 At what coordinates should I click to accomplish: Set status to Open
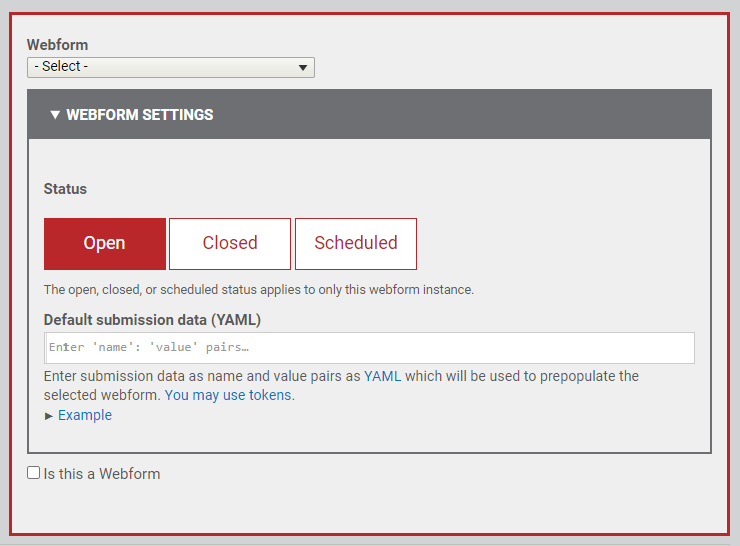coord(105,244)
